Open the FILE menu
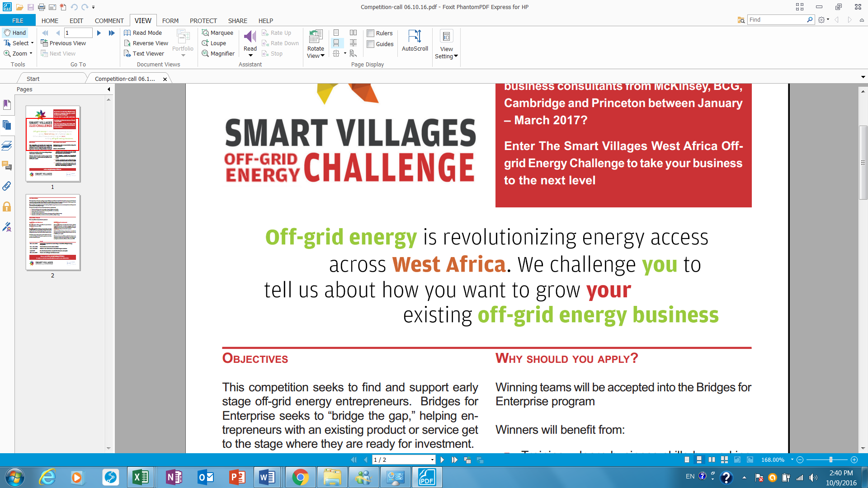Viewport: 868px width, 488px height. (x=18, y=20)
